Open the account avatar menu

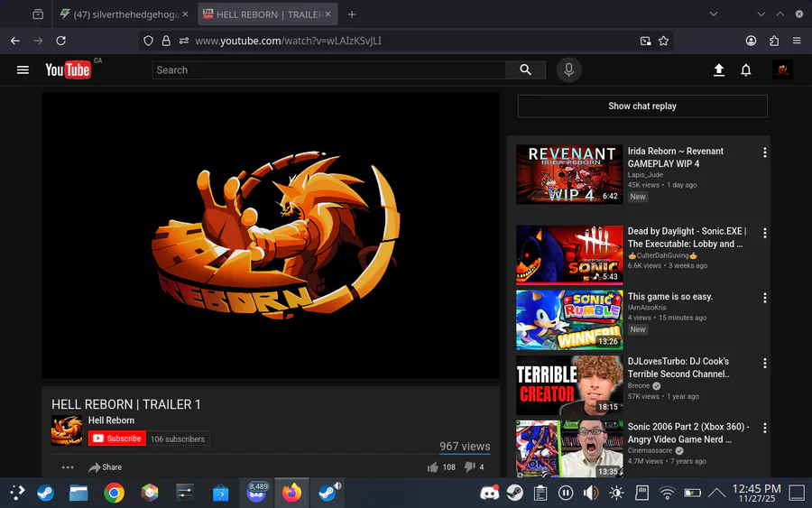pyautogui.click(x=782, y=69)
